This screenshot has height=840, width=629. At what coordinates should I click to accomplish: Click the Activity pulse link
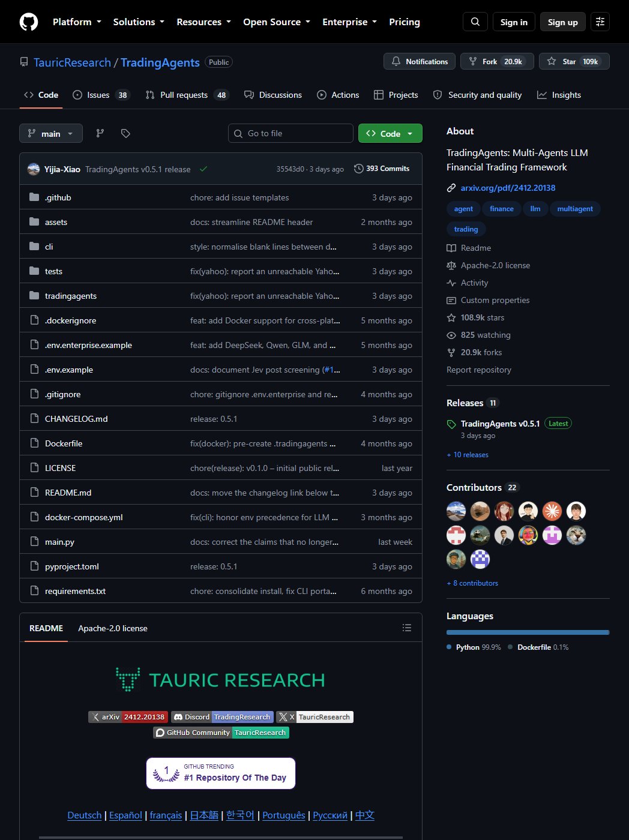point(468,283)
